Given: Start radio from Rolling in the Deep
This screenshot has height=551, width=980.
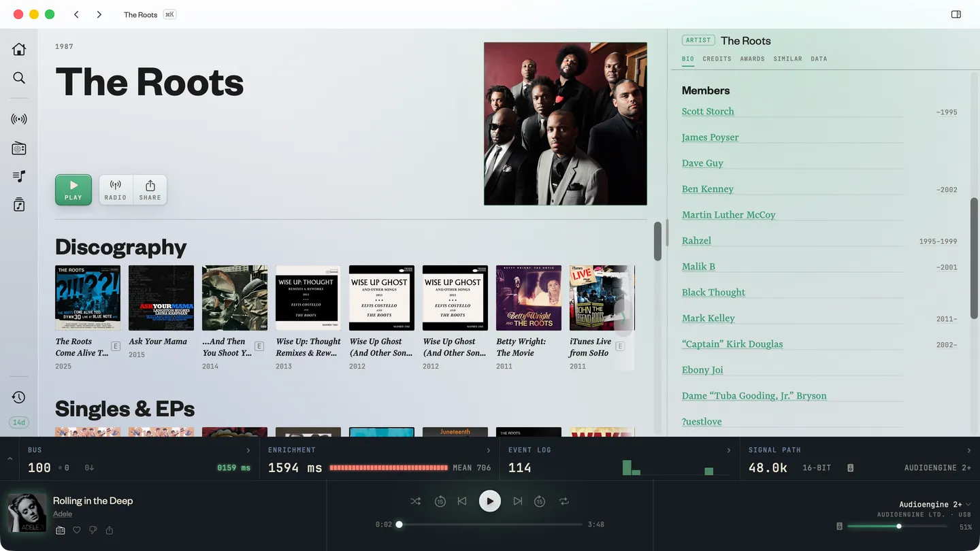Looking at the screenshot, I should pyautogui.click(x=60, y=530).
